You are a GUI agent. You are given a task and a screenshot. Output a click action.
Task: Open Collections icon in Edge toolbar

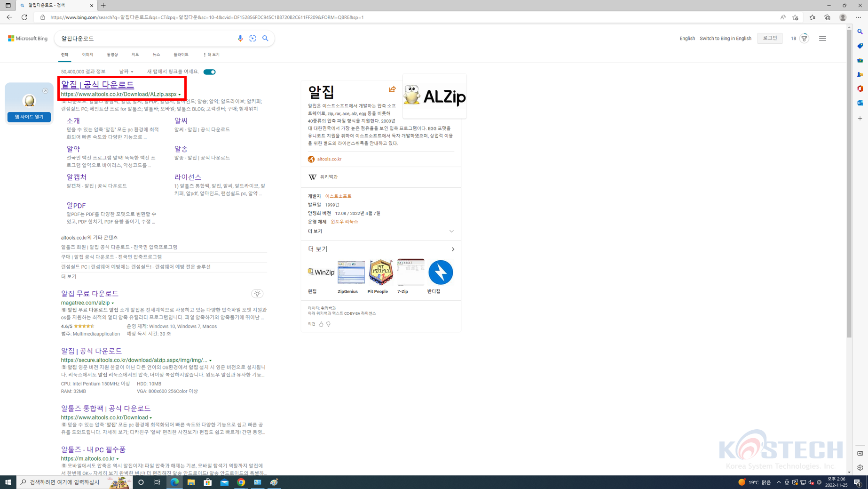point(827,17)
